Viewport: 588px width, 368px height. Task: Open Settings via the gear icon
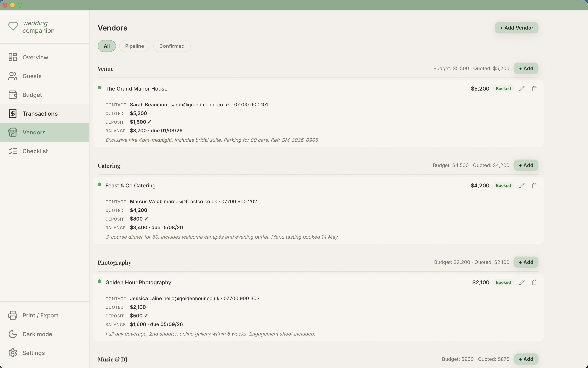click(x=13, y=353)
